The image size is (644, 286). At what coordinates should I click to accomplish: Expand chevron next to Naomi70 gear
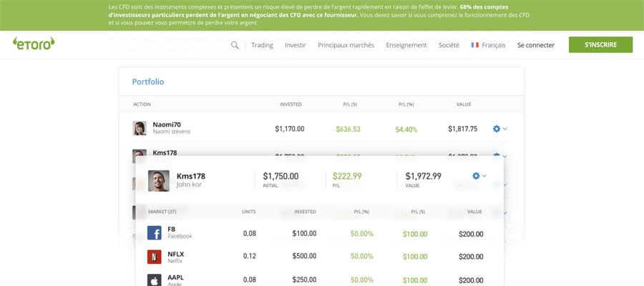coord(504,129)
